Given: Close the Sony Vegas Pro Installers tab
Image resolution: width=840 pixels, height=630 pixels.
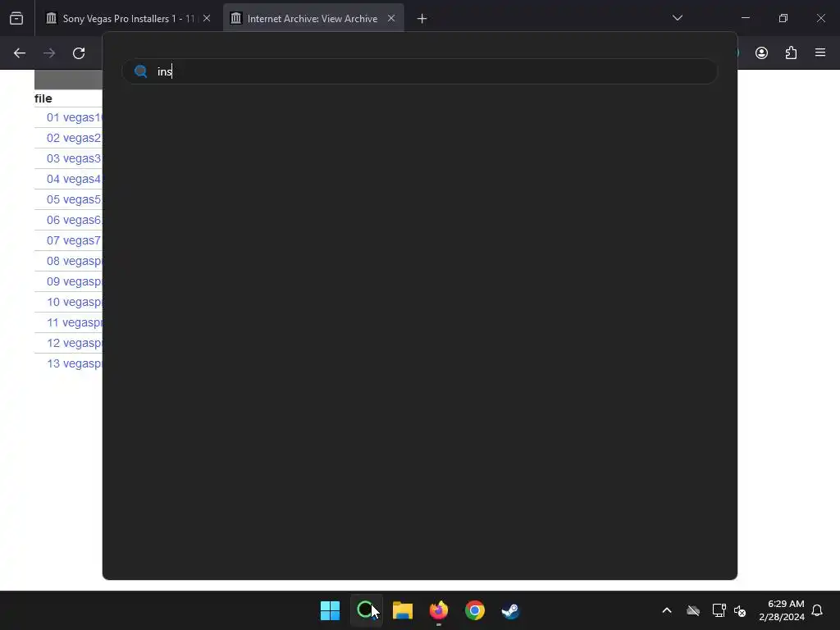Looking at the screenshot, I should pos(207,18).
